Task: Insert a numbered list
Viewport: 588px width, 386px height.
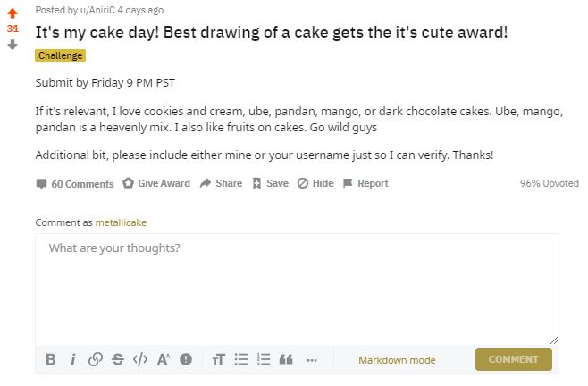Action: [264, 359]
